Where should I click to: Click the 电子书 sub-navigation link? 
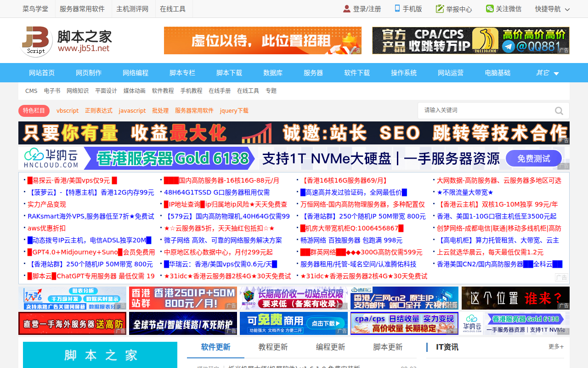(x=52, y=91)
